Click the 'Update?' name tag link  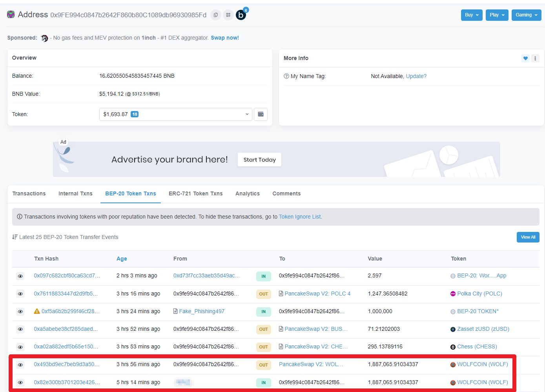[416, 76]
